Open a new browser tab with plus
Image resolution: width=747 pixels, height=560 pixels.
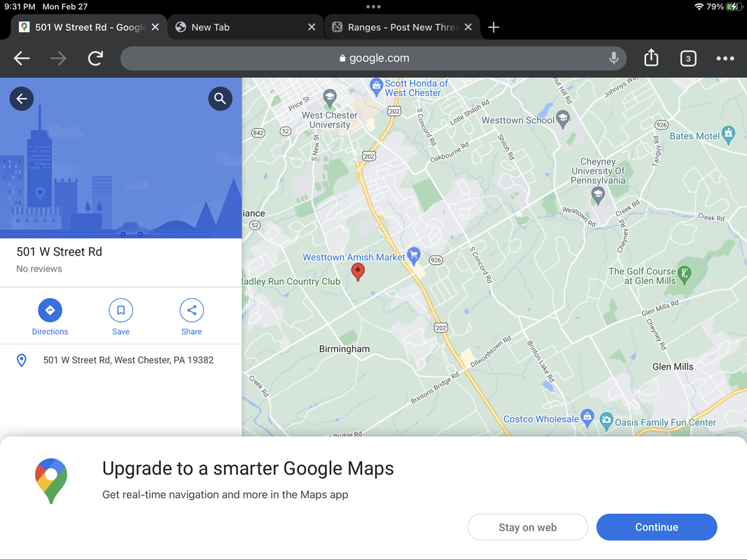pyautogui.click(x=494, y=27)
